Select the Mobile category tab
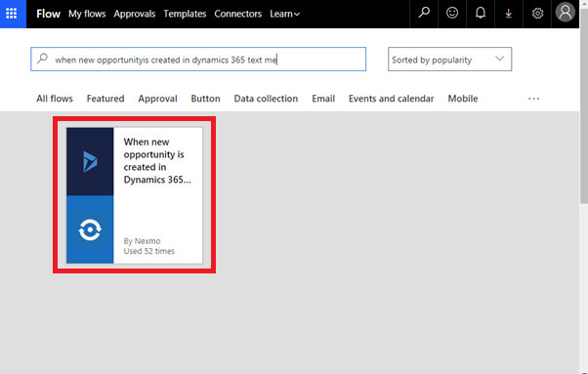 pyautogui.click(x=463, y=99)
